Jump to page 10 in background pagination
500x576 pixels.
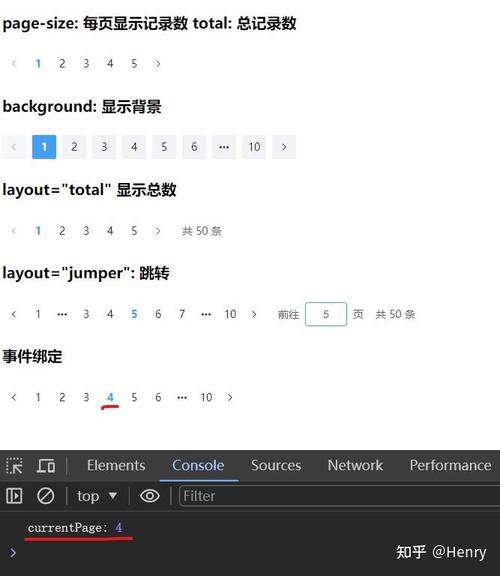pos(254,147)
